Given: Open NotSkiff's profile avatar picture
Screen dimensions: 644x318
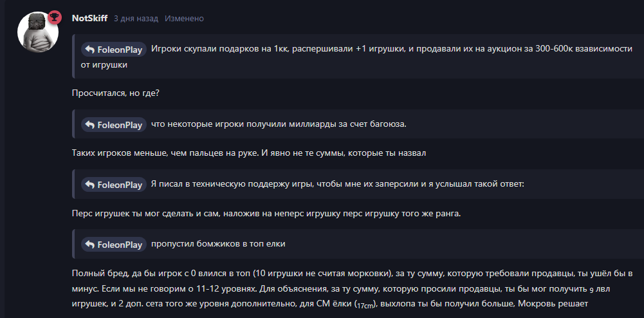Looking at the screenshot, I should point(38,32).
